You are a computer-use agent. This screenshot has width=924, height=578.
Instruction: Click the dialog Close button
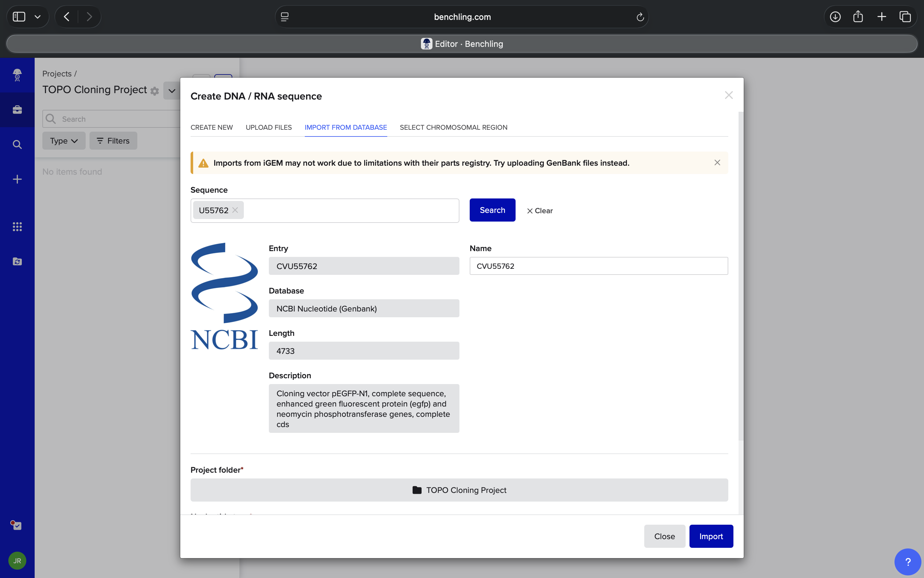pyautogui.click(x=664, y=536)
